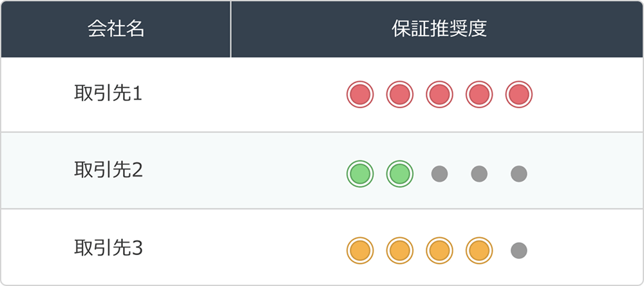Click the fourth orange dot for 取引先3

479,250
